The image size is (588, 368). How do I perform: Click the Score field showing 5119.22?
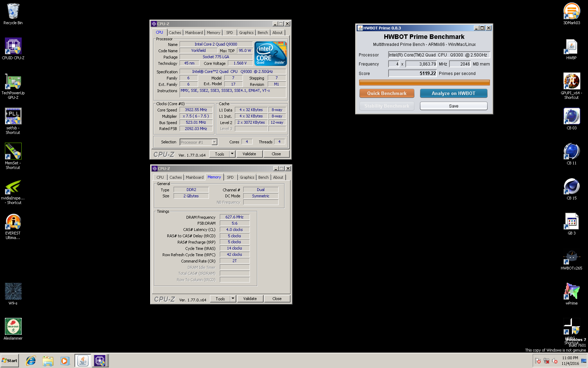coord(413,73)
